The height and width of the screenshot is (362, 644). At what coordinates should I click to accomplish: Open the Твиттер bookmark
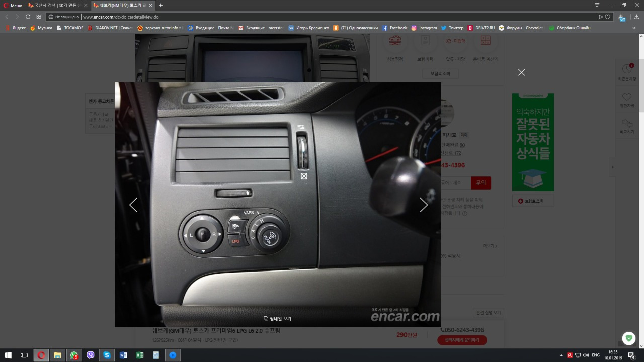coord(452,28)
